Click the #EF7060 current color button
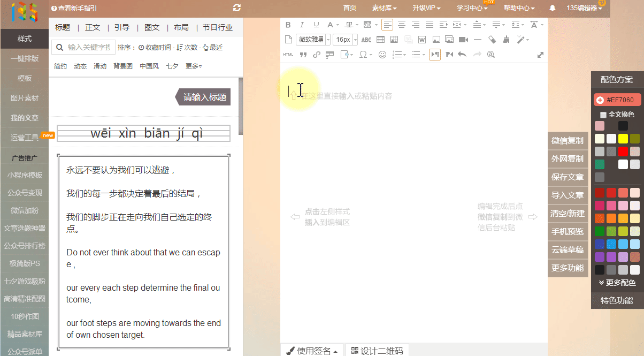The height and width of the screenshot is (356, 644). point(617,100)
